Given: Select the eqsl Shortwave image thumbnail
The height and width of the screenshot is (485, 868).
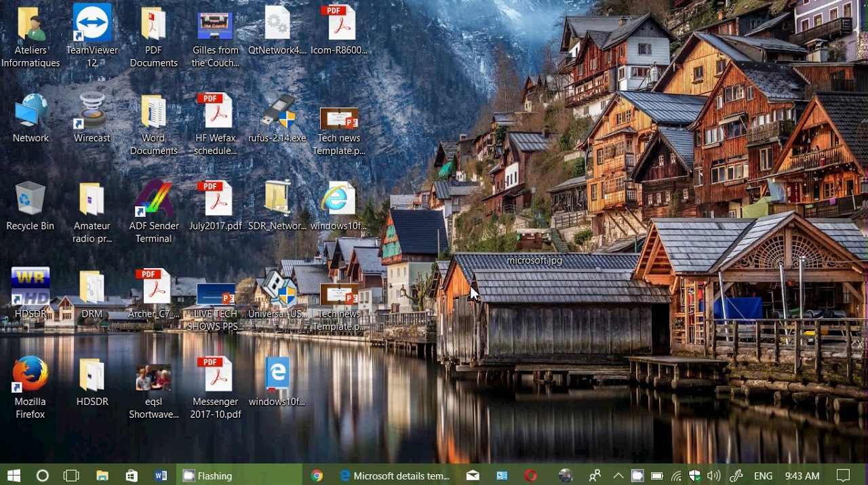Looking at the screenshot, I should click(x=153, y=377).
